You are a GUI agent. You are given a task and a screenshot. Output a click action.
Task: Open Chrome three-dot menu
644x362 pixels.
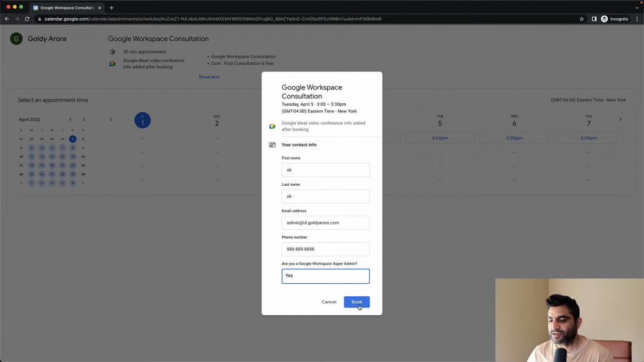637,19
